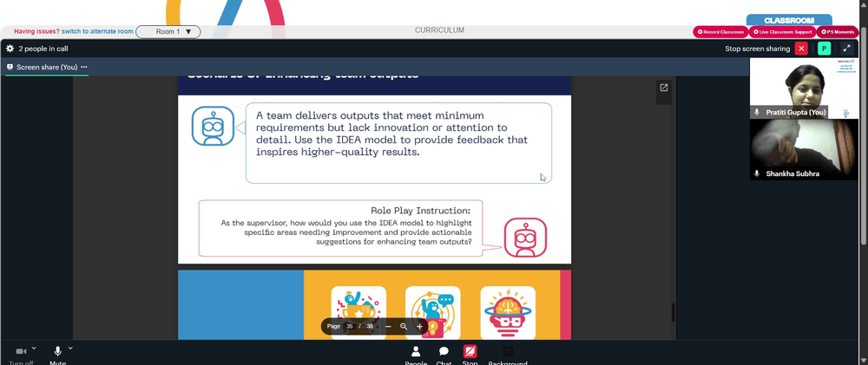868x365 pixels.
Task: Turn off the camera
Action: pos(21,352)
